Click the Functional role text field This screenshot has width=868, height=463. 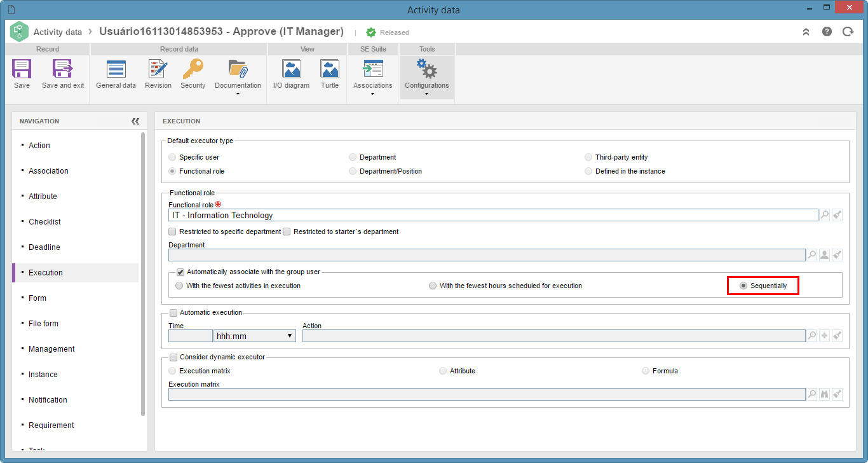pos(493,215)
